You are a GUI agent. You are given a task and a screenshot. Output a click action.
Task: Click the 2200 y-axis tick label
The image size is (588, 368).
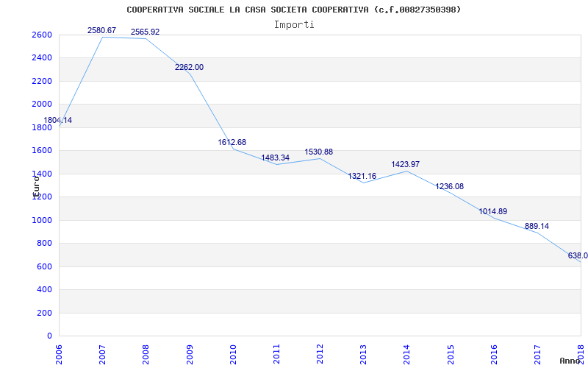coord(42,81)
